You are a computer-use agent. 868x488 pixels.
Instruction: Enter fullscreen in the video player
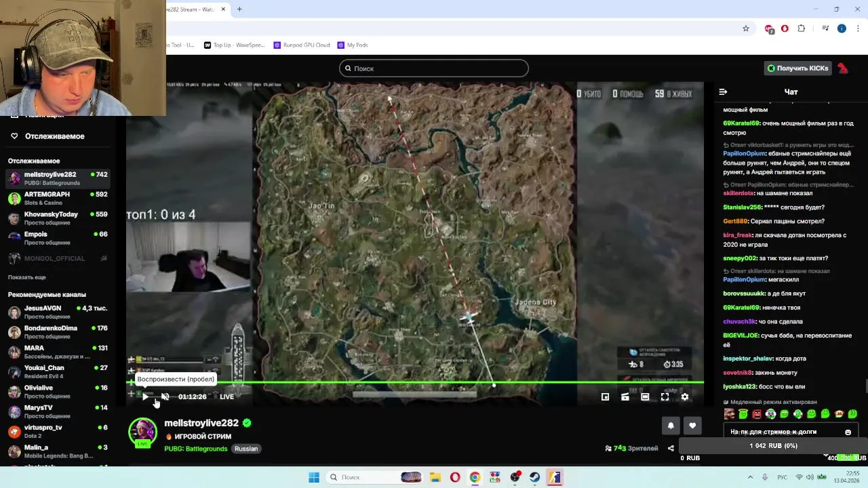coord(665,396)
